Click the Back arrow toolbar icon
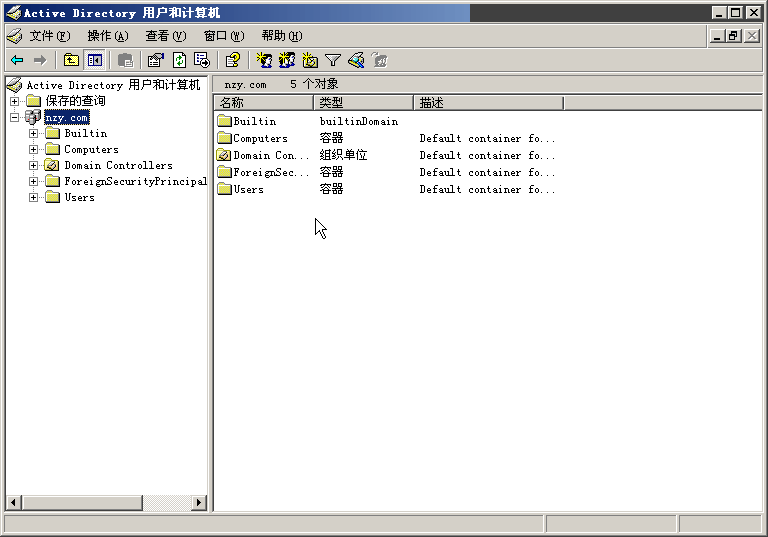768x537 pixels. click(17, 60)
